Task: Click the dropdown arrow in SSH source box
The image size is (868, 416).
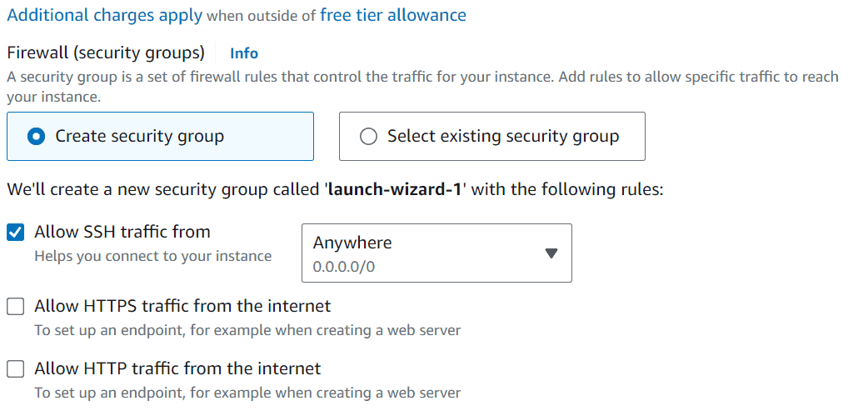Action: click(550, 253)
